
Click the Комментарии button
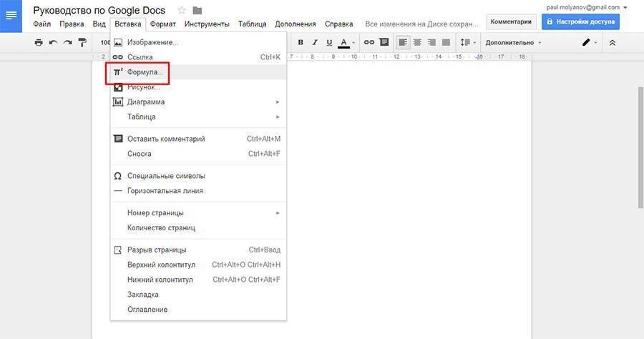[511, 21]
